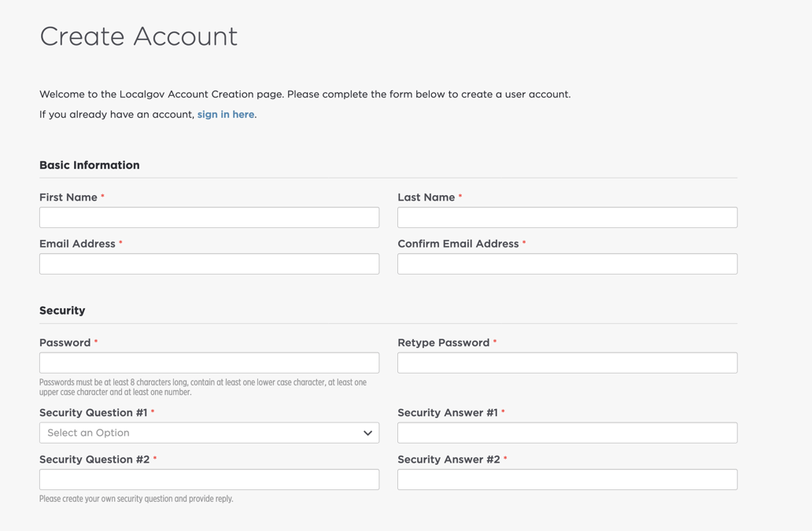This screenshot has height=531, width=812.
Task: Focus the Retype Password field
Action: coord(567,363)
